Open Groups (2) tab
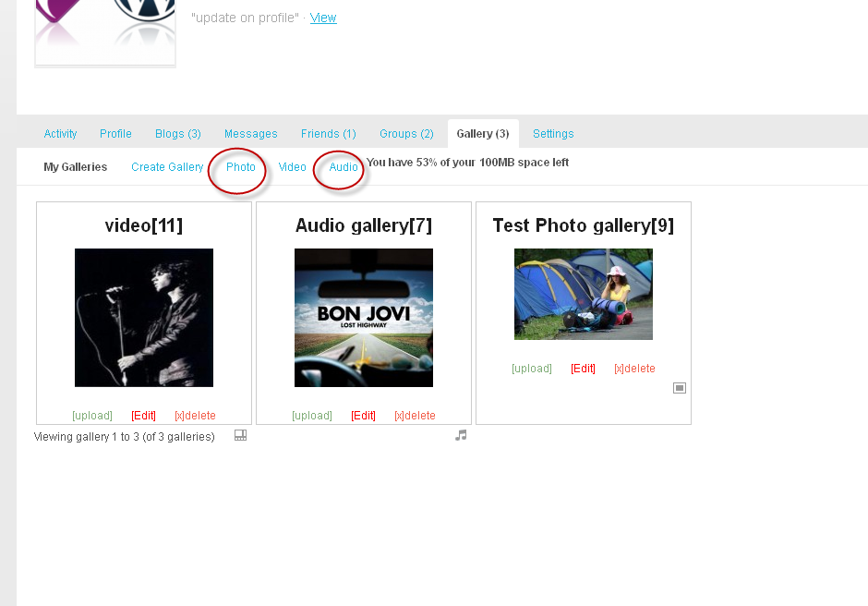The image size is (868, 606). pyautogui.click(x=406, y=134)
